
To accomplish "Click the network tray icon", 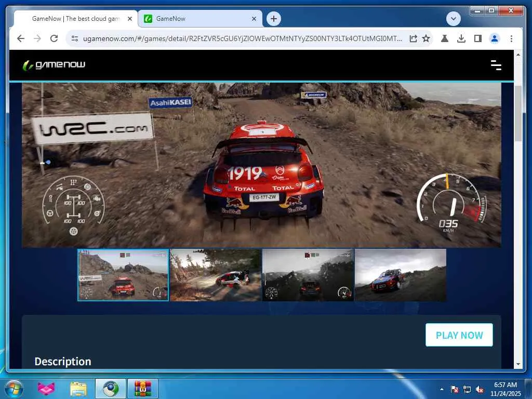I will (467, 389).
